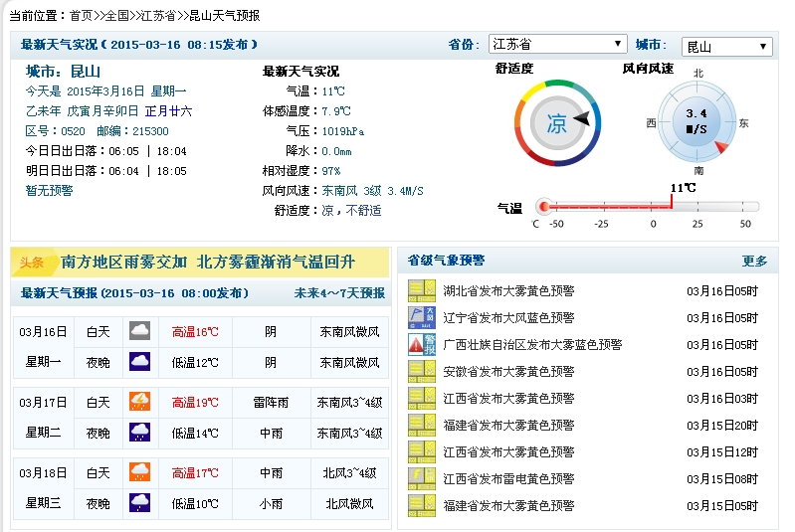The width and height of the screenshot is (795, 532).
Task: Select the 低温14℃ cell for 03月17日
Action: (x=195, y=434)
